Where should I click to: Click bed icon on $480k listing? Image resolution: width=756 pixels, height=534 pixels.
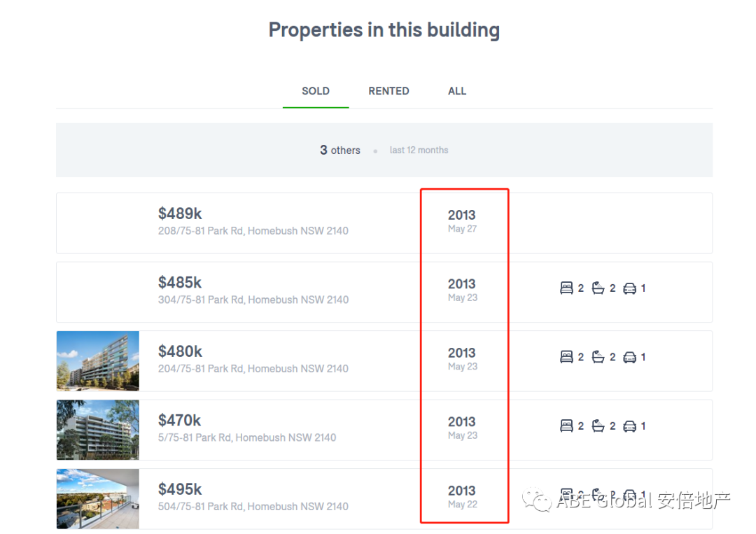click(x=566, y=357)
